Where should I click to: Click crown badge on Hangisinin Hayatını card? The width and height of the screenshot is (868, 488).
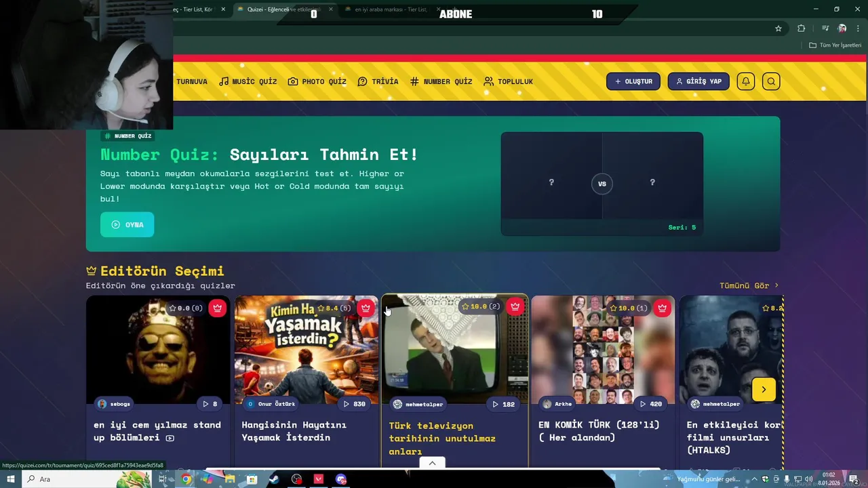366,308
